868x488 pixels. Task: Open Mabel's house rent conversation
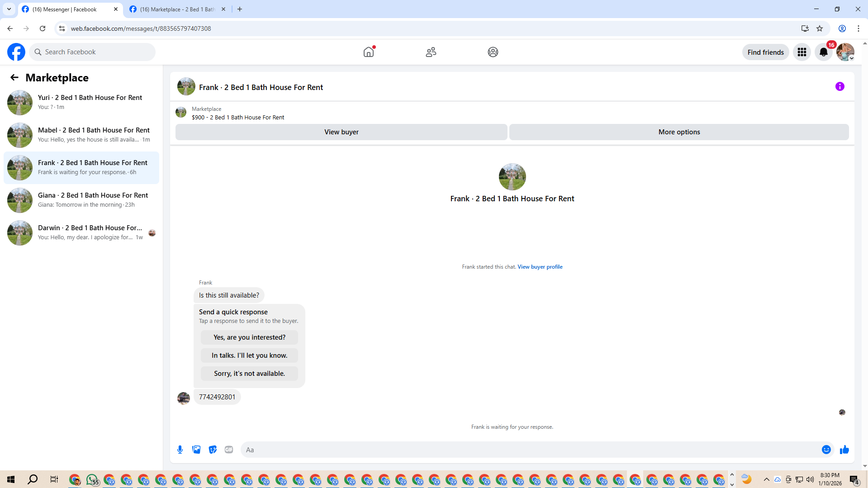point(81,135)
